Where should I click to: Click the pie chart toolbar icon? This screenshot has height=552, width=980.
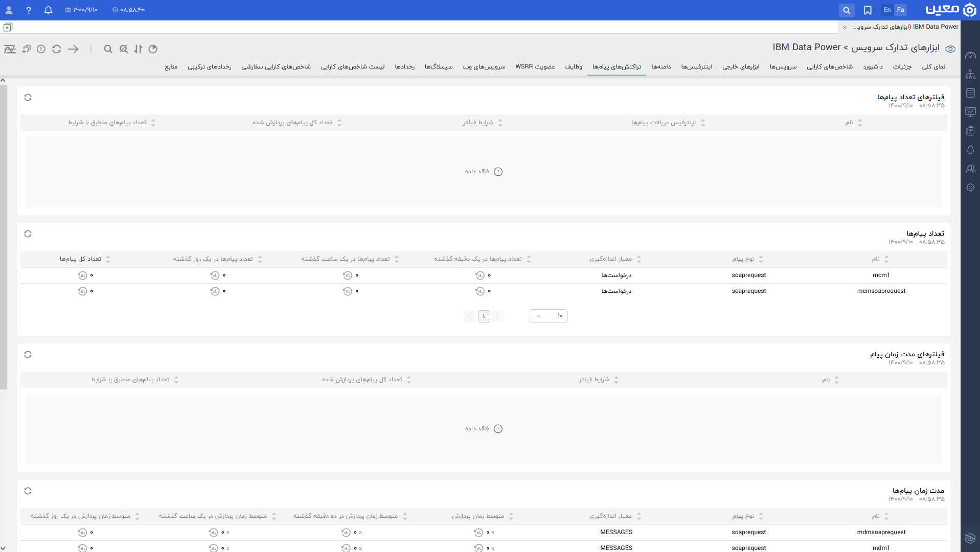coord(153,49)
